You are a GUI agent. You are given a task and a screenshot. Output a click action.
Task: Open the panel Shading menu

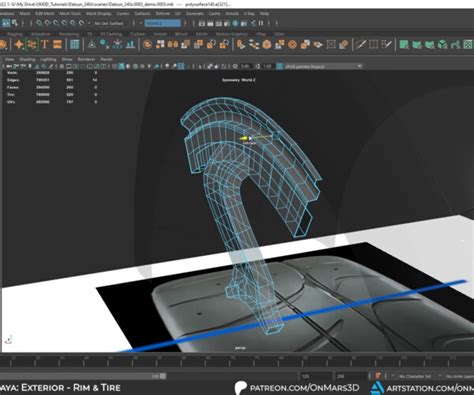[x=27, y=59]
